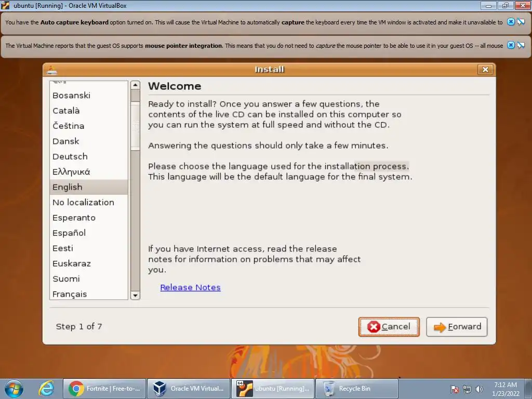Choose Čeština as installation language
Image resolution: width=532 pixels, height=399 pixels.
pyautogui.click(x=88, y=126)
